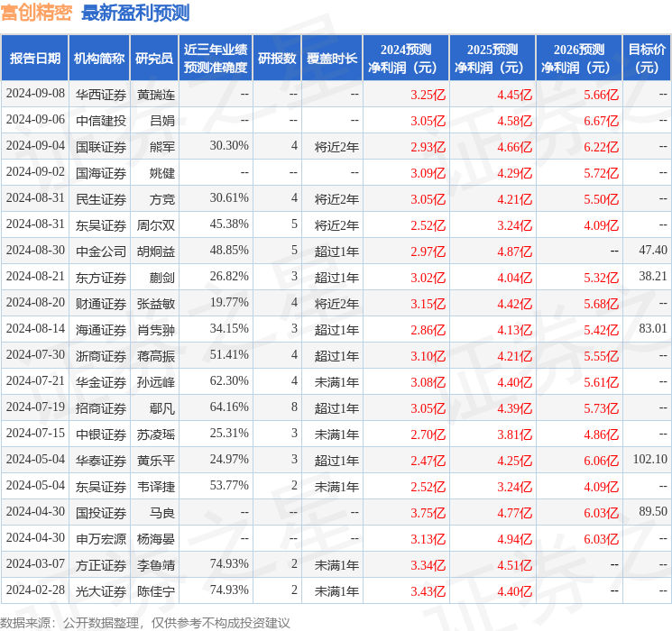Click the target price 38.21

click(653, 277)
